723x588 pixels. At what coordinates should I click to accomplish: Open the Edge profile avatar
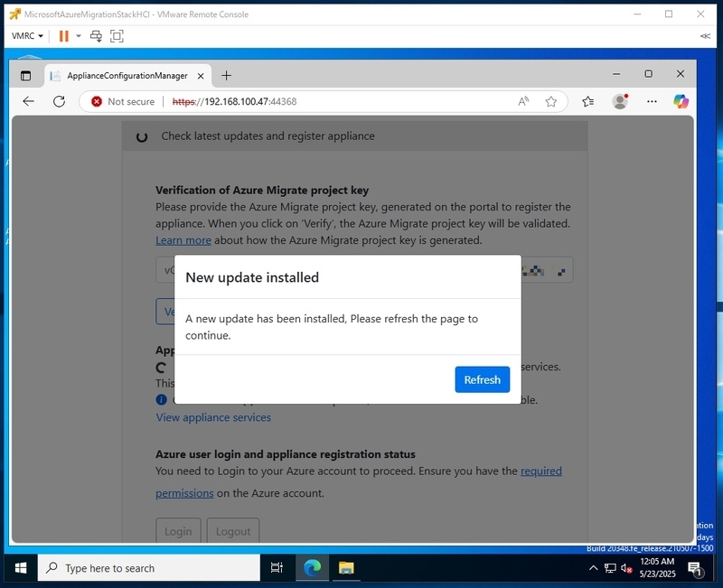[x=620, y=101]
